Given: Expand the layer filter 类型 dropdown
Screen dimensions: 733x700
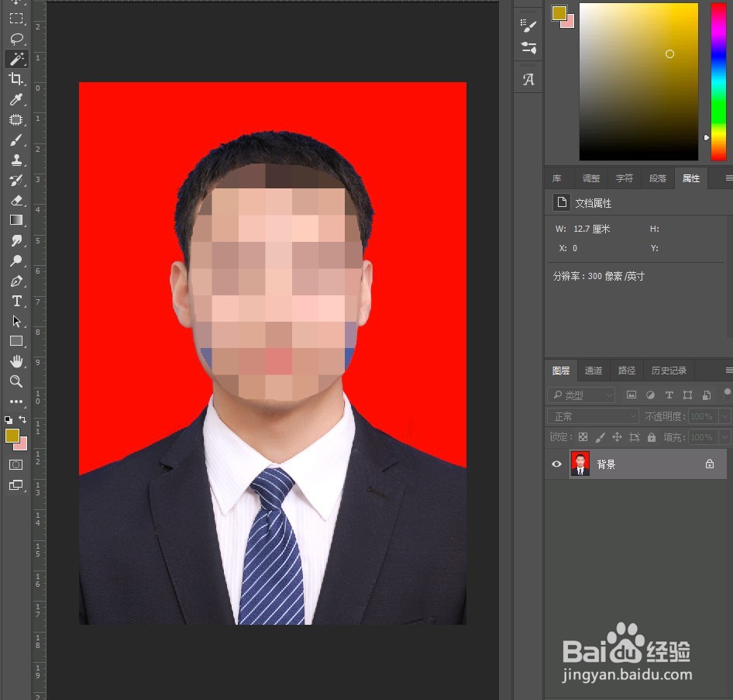Looking at the screenshot, I should click(x=581, y=395).
